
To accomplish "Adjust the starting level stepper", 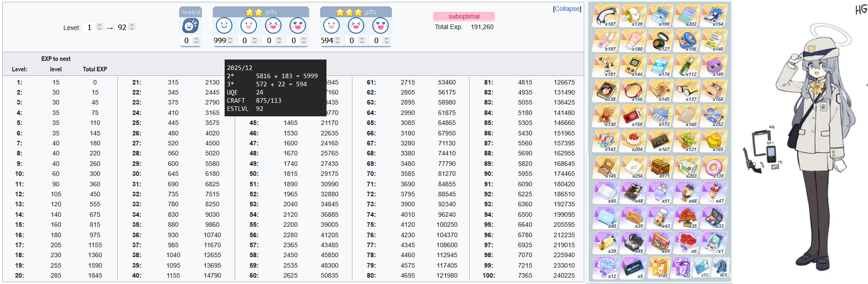I will click(100, 27).
